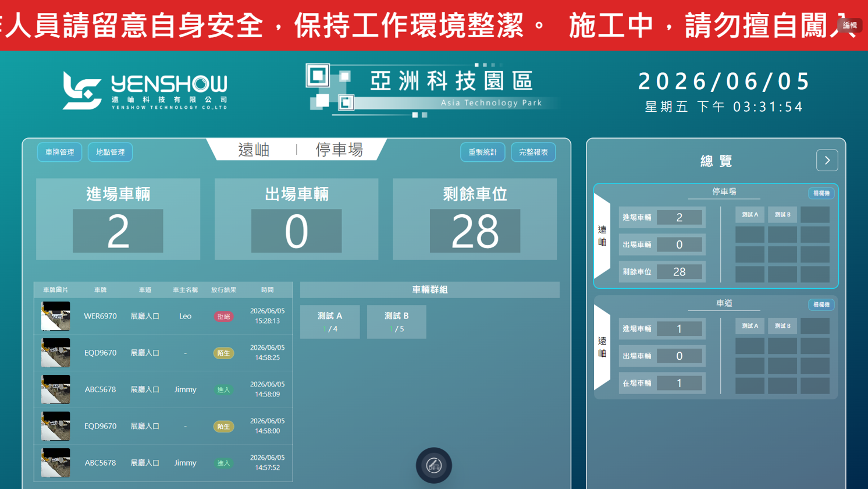Screen dimensions: 868x489
Task: Click the 車輛群組 section header
Action: coord(430,290)
